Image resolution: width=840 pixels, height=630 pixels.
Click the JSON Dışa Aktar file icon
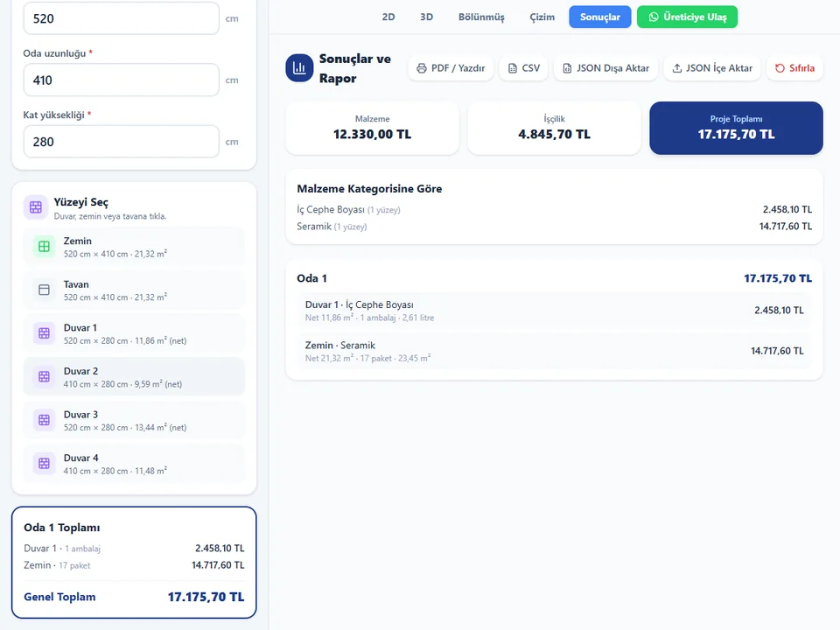click(567, 68)
